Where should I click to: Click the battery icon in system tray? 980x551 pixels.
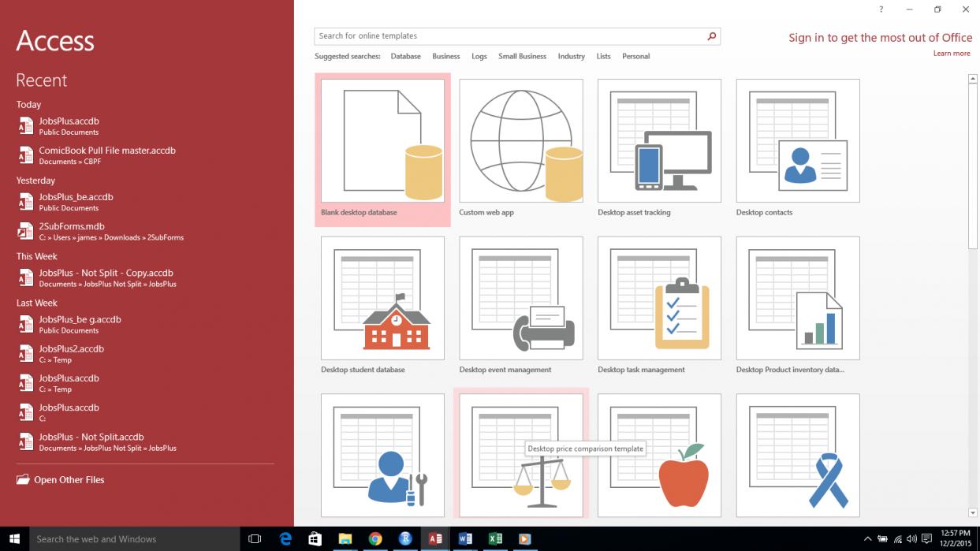(883, 539)
